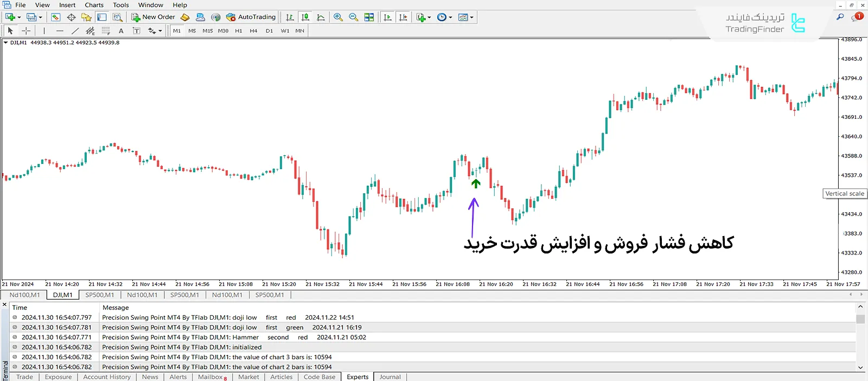Screen dimensions: 868x381
Task: Expand the periods dropdown arrow
Action: click(450, 17)
